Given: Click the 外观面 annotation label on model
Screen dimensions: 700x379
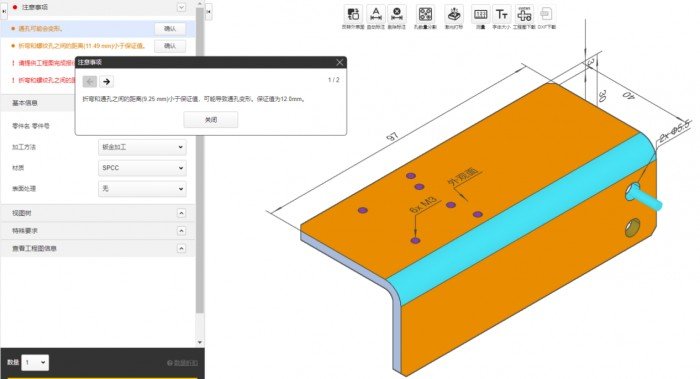Looking at the screenshot, I should click(463, 176).
